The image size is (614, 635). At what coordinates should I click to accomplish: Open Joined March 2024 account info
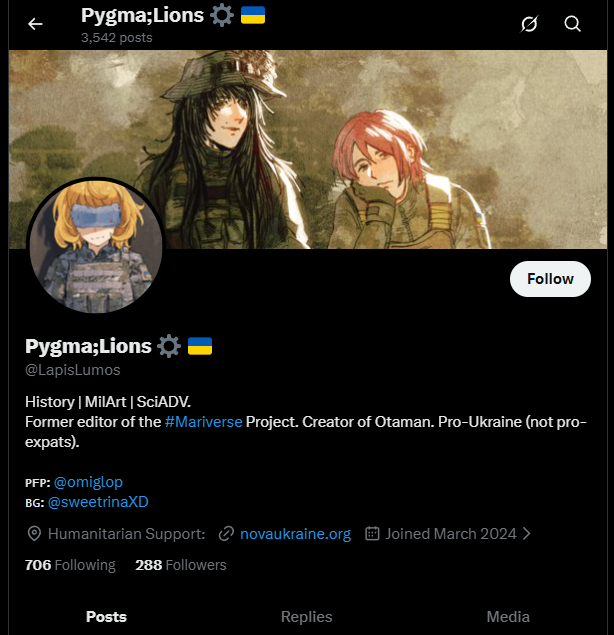point(451,534)
